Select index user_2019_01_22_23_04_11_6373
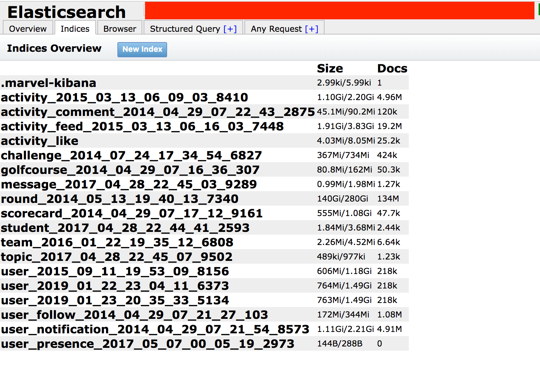This screenshot has height=392, width=540. click(x=115, y=286)
